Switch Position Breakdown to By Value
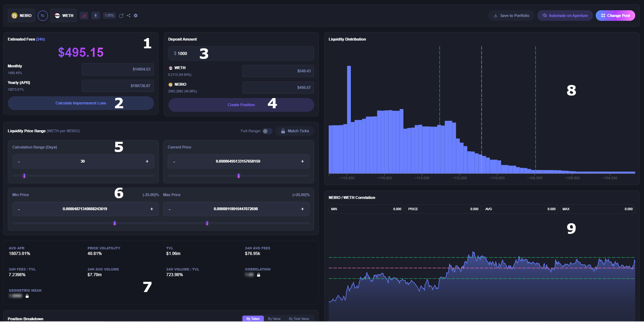The image size is (644, 322). (x=274, y=318)
